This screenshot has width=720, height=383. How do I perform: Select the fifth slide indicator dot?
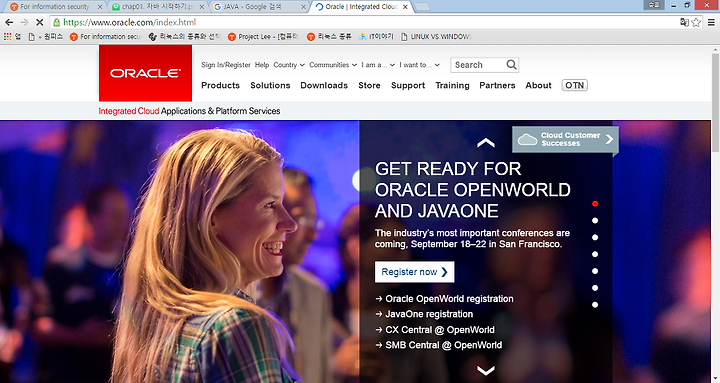point(595,271)
